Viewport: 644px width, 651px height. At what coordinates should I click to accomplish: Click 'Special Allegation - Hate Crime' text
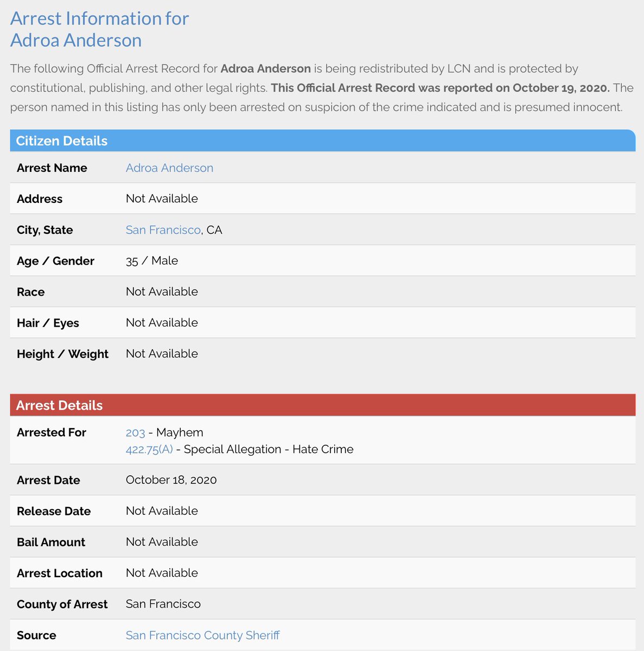point(269,450)
